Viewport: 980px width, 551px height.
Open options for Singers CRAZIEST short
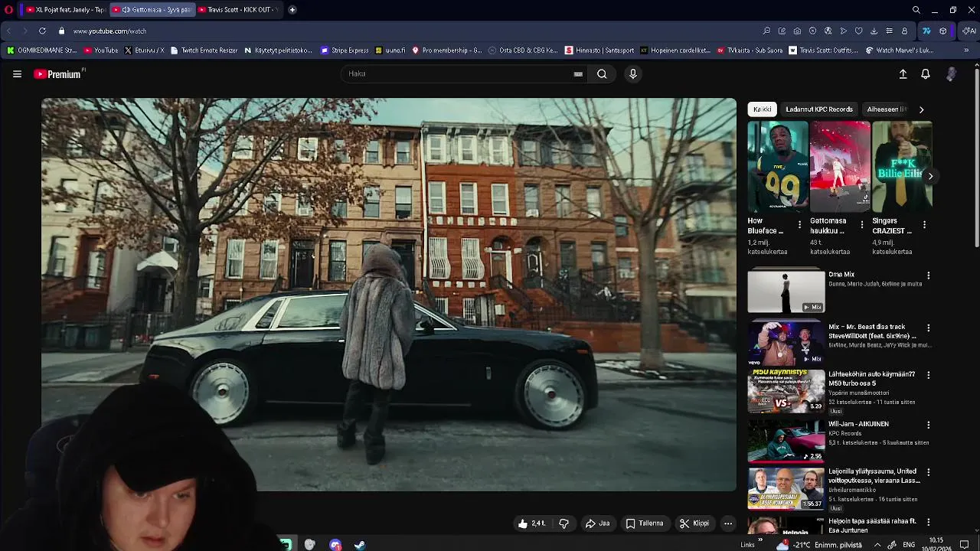pos(924,225)
